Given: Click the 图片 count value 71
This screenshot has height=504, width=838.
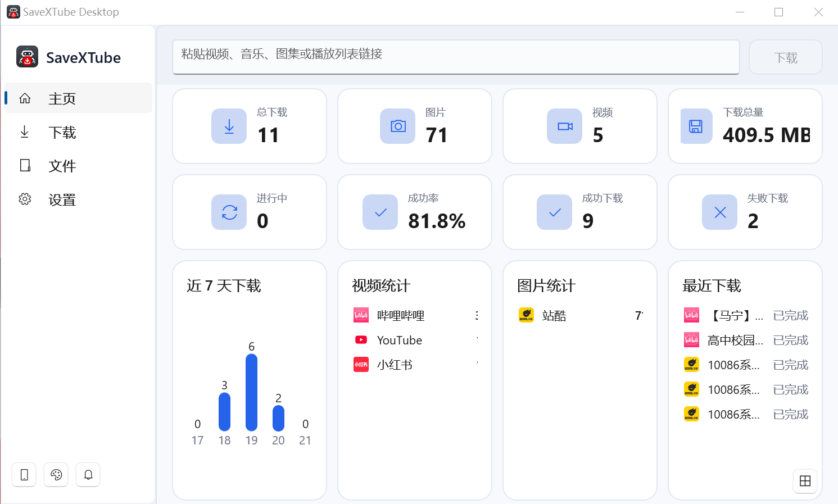Looking at the screenshot, I should pos(437,135).
